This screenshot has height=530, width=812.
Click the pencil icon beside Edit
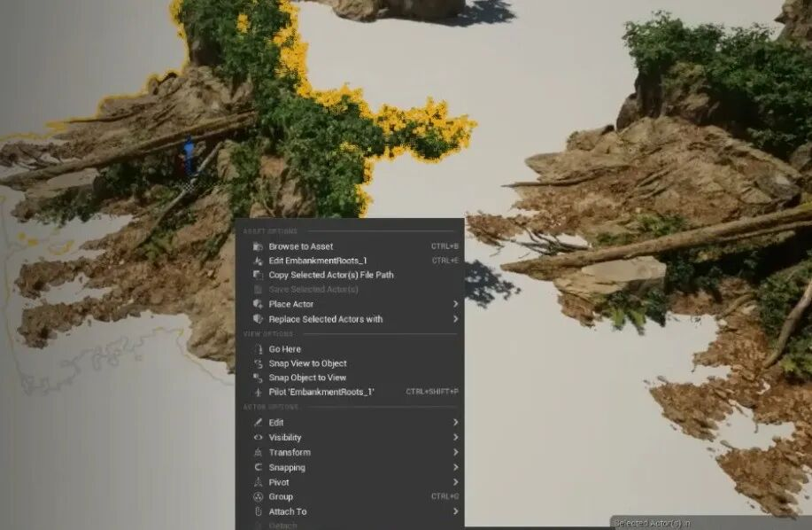(x=258, y=423)
